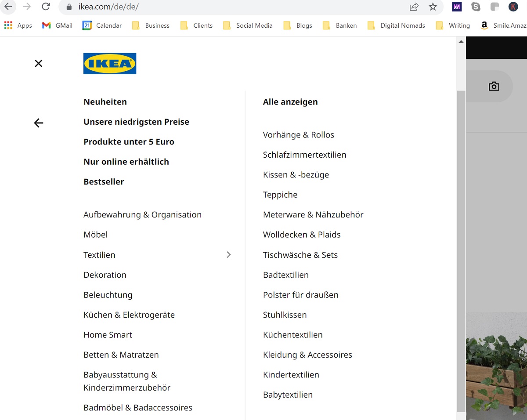Click the browser Back button

8,7
